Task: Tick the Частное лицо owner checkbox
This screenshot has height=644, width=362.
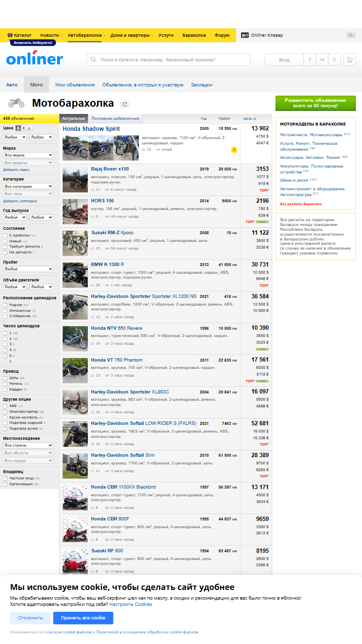Action: point(5,478)
